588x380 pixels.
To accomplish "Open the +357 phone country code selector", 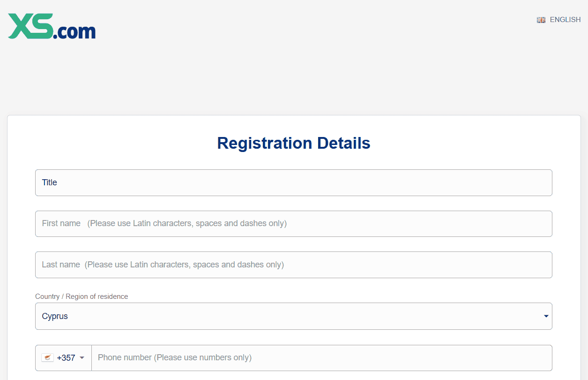I will click(x=63, y=358).
